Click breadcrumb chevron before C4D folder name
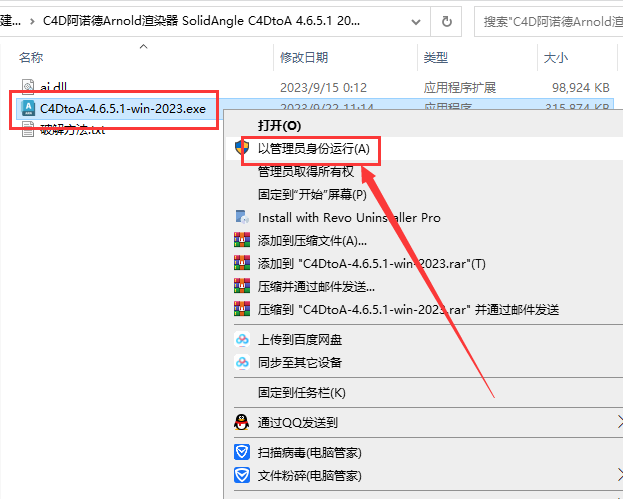623x499 pixels. [32, 21]
